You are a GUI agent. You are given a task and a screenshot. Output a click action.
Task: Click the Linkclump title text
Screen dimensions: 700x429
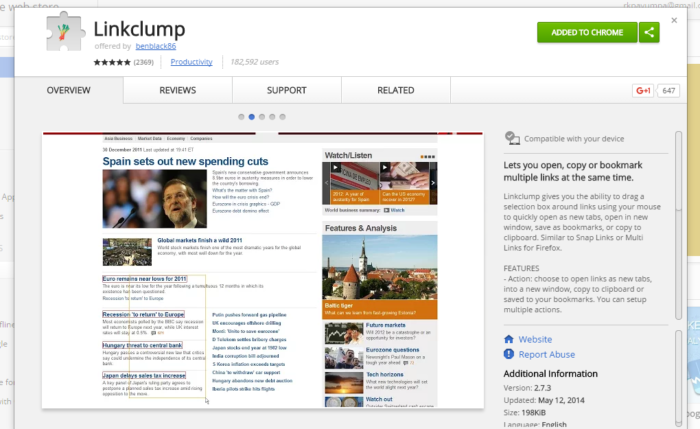(x=139, y=29)
